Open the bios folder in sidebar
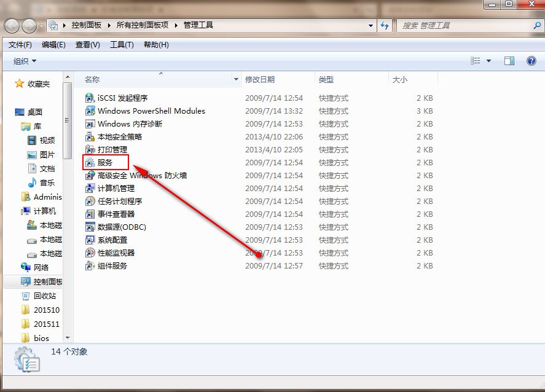This screenshot has width=545, height=392. pyautogui.click(x=35, y=338)
